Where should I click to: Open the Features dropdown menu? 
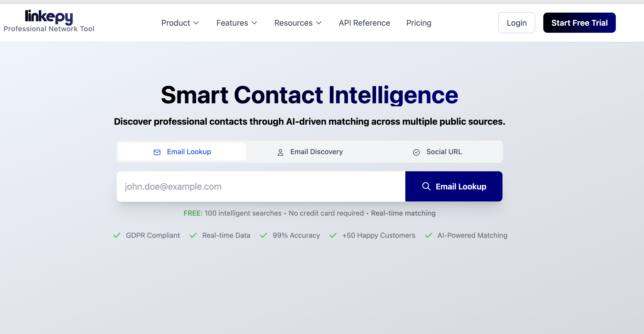pos(237,23)
